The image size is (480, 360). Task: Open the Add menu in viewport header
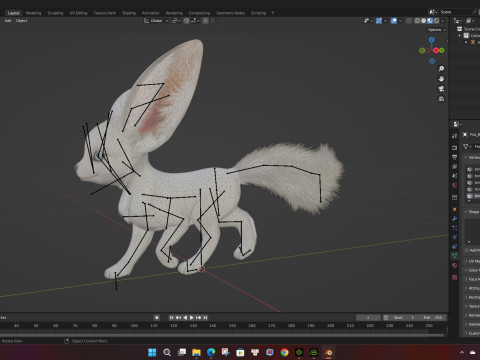8,21
